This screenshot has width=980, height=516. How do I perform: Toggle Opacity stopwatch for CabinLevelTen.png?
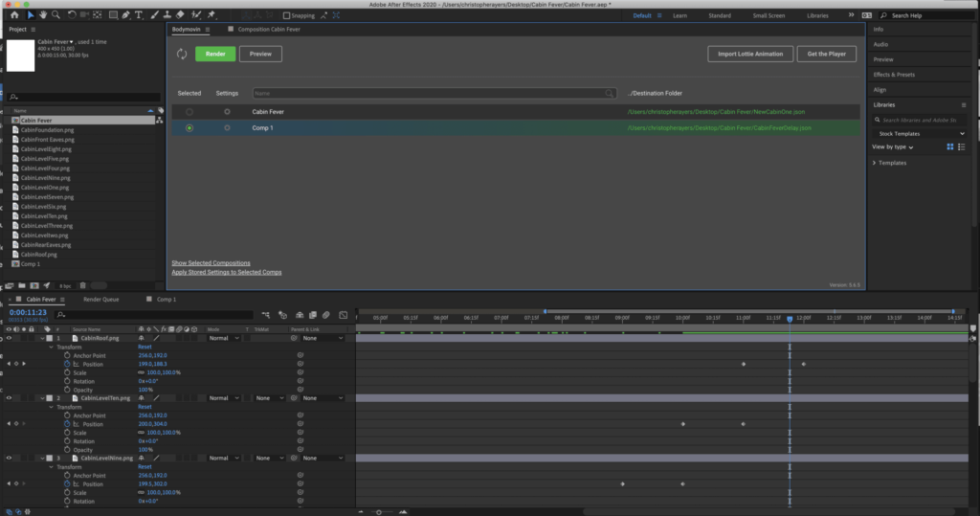(x=67, y=450)
